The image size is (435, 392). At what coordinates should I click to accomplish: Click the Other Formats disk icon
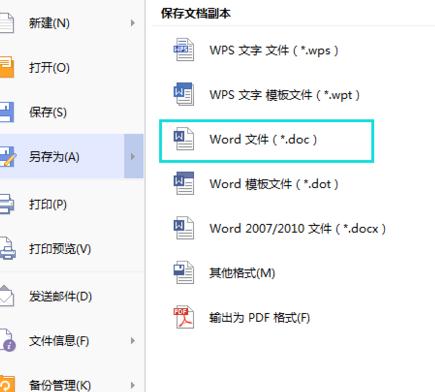184,272
